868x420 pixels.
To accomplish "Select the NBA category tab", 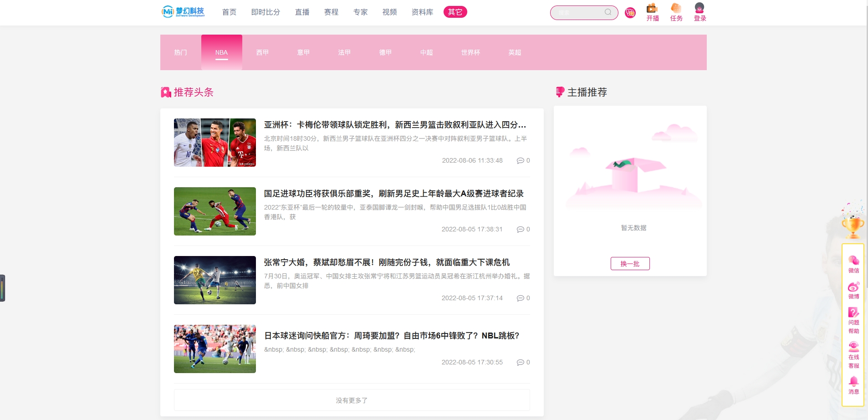I will pos(222,52).
